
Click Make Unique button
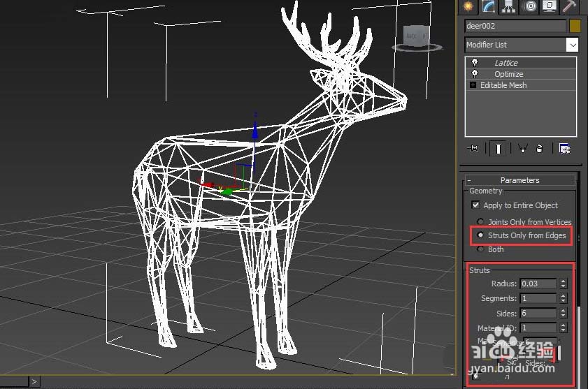click(522, 149)
